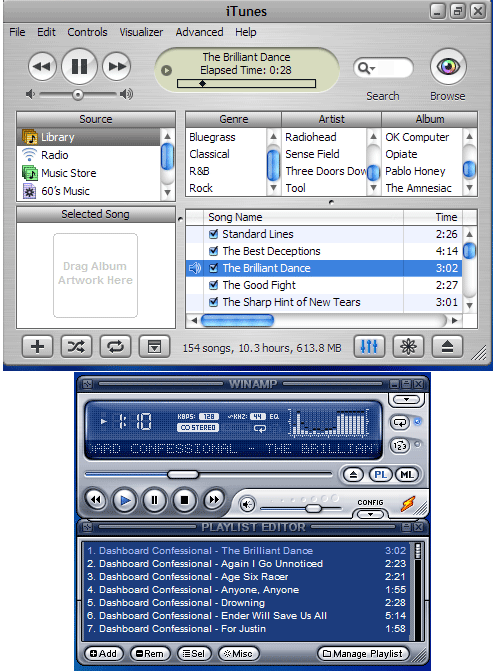This screenshot has height=671, width=500.
Task: Click the small arrow in iTunes display
Action: point(166,70)
